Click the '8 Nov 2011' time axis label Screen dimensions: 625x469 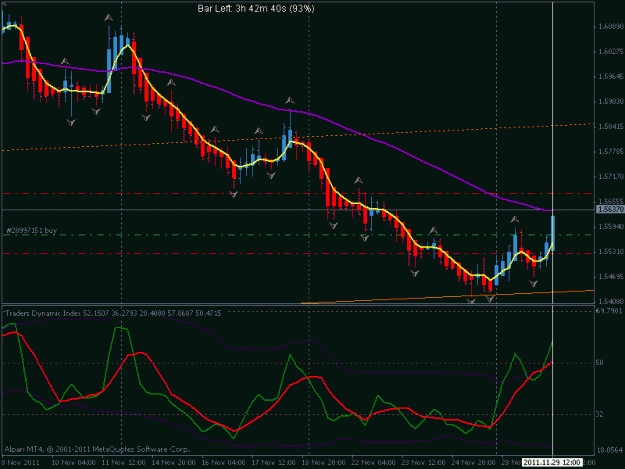pos(21,462)
